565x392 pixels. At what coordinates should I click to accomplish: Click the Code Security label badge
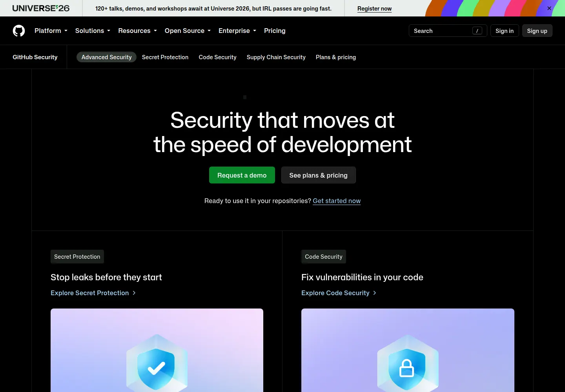(x=324, y=257)
